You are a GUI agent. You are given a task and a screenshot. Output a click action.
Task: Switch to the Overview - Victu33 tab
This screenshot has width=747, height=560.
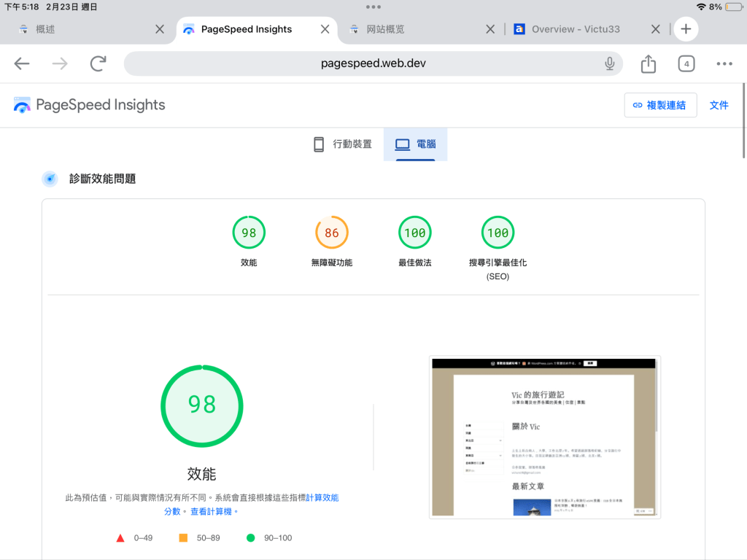(576, 29)
